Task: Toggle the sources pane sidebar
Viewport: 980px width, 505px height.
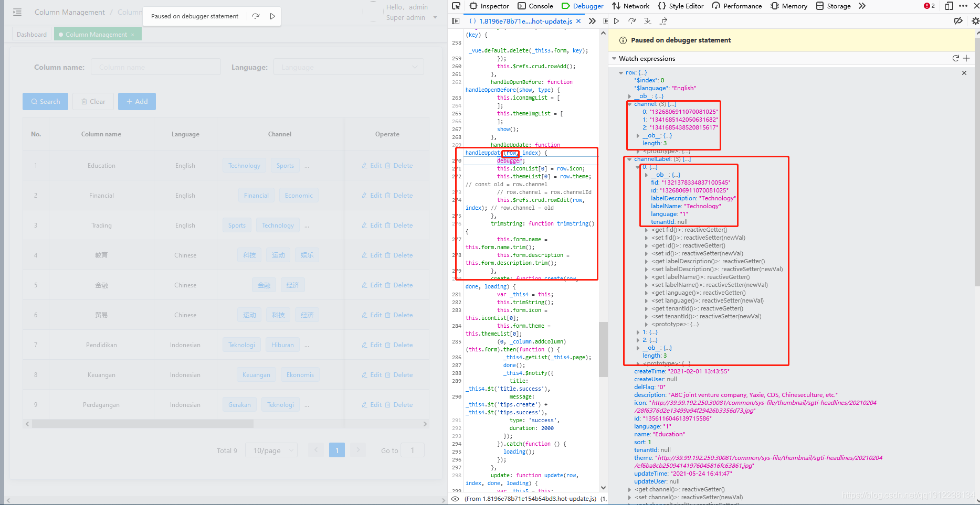Action: (x=456, y=21)
